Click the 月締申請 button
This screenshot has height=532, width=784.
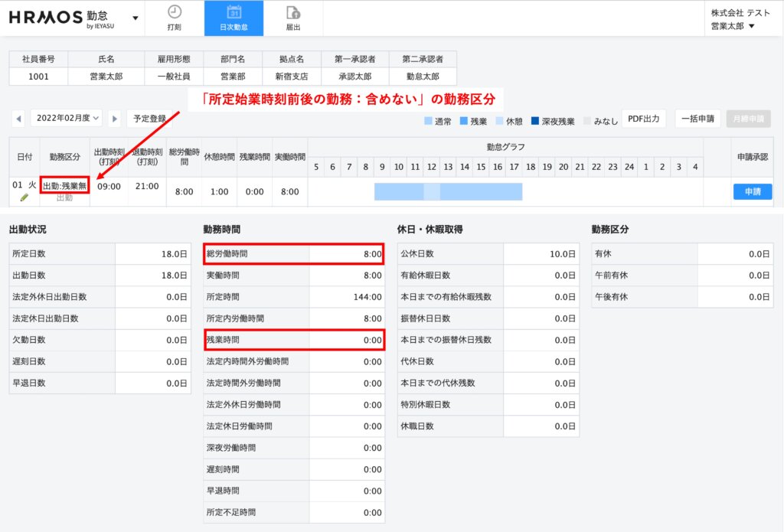click(x=748, y=119)
